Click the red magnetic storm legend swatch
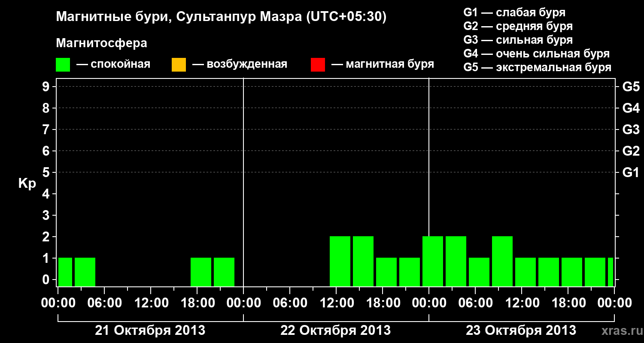Screen dimensions: 644x343 [318, 64]
